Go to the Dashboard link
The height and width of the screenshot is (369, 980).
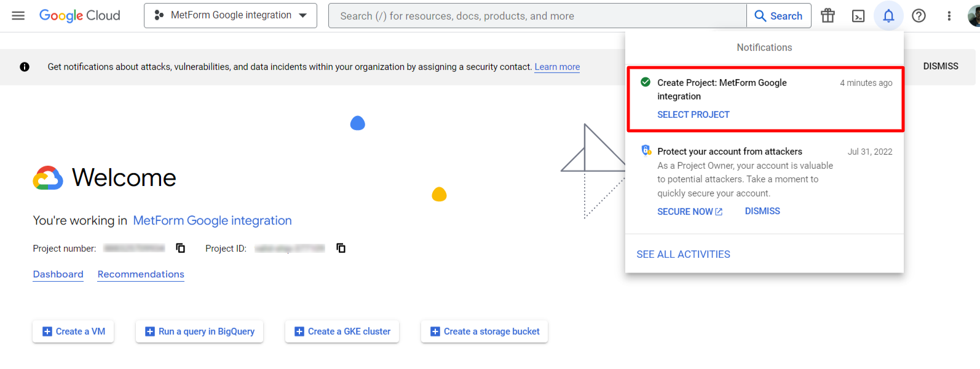coord(58,274)
